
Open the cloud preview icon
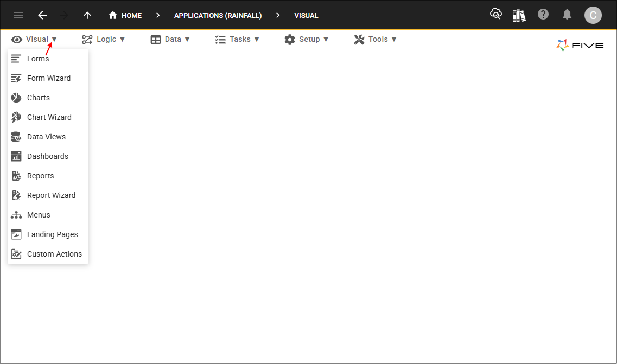pyautogui.click(x=495, y=15)
